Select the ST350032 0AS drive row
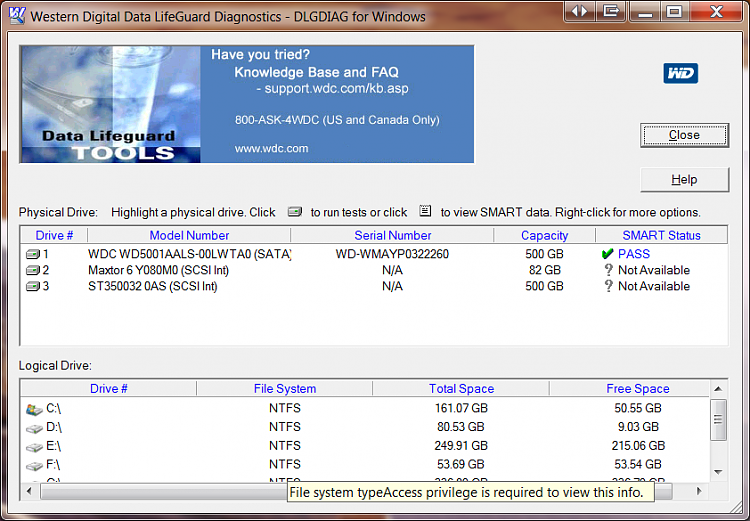Image resolution: width=750 pixels, height=521 pixels. click(x=374, y=286)
